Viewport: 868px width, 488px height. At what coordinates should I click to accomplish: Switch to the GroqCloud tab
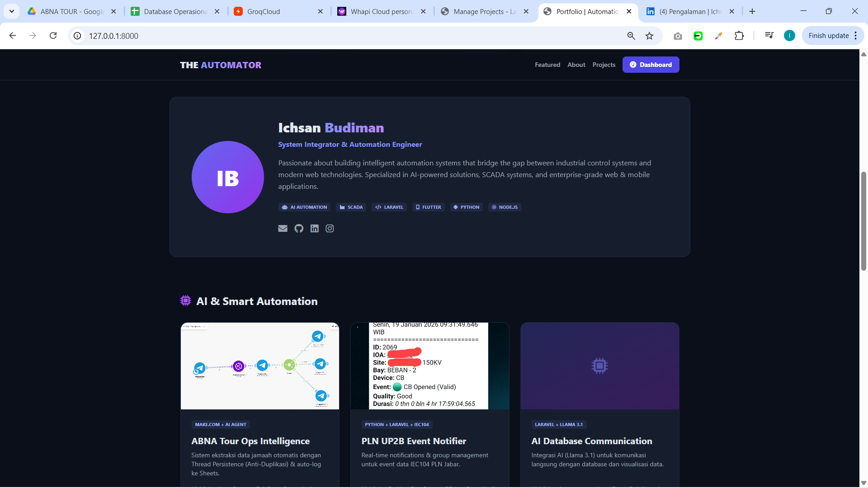(263, 11)
